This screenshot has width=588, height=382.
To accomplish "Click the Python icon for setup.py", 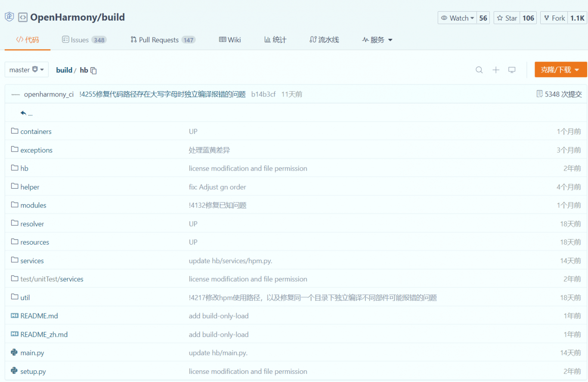I will point(14,371).
